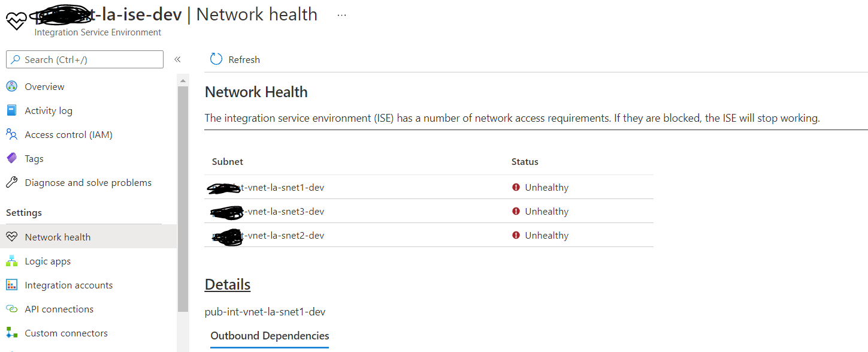
Task: Click the API connections icon
Action: 13,308
